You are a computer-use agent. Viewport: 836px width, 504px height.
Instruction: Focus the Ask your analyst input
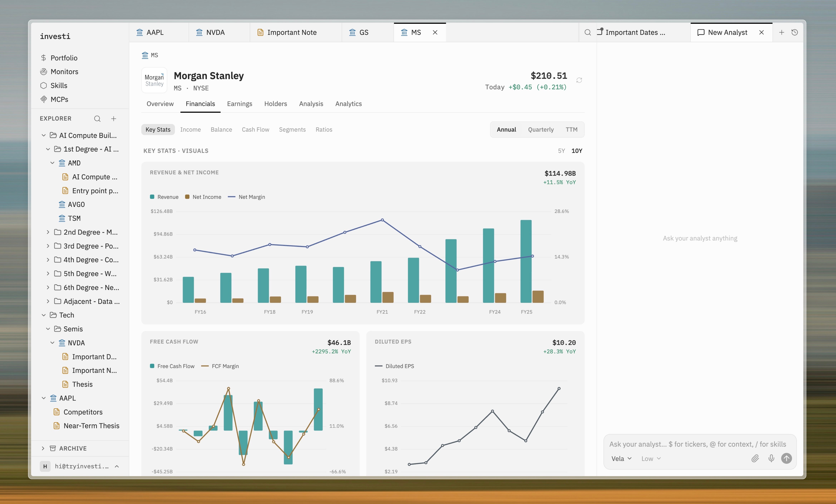pos(700,444)
